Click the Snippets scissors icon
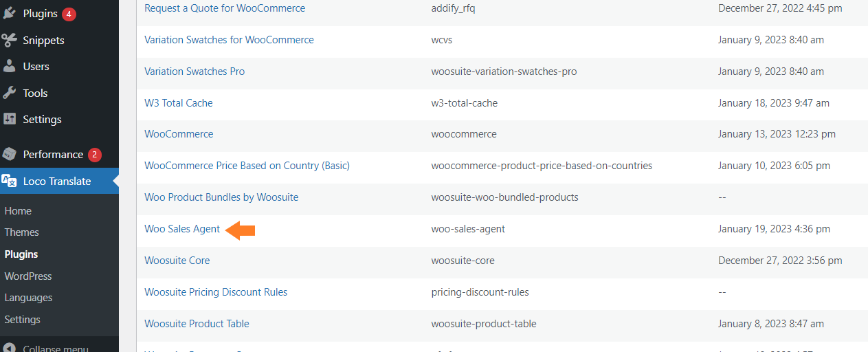Viewport: 868px width, 352px height. (x=10, y=40)
